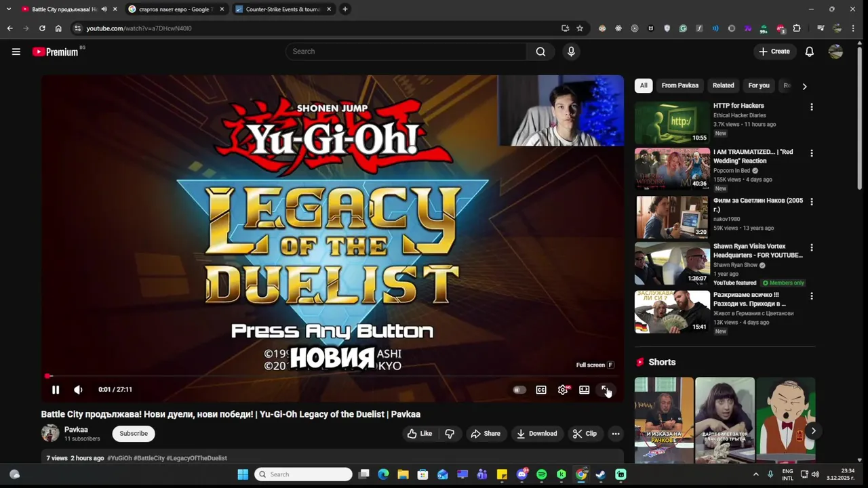868x488 pixels.
Task: Toggle closed captions CC button
Action: [x=541, y=390]
